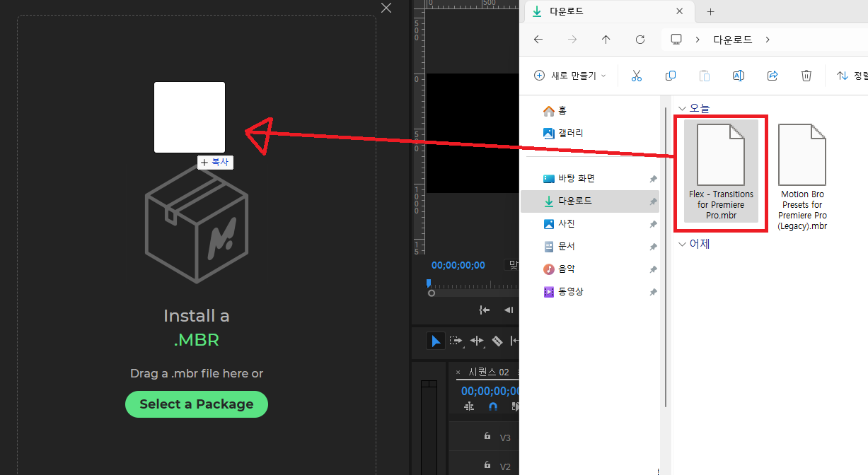Image resolution: width=868 pixels, height=475 pixels.
Task: Click the Copy icon in Explorer toolbar
Action: (x=670, y=76)
